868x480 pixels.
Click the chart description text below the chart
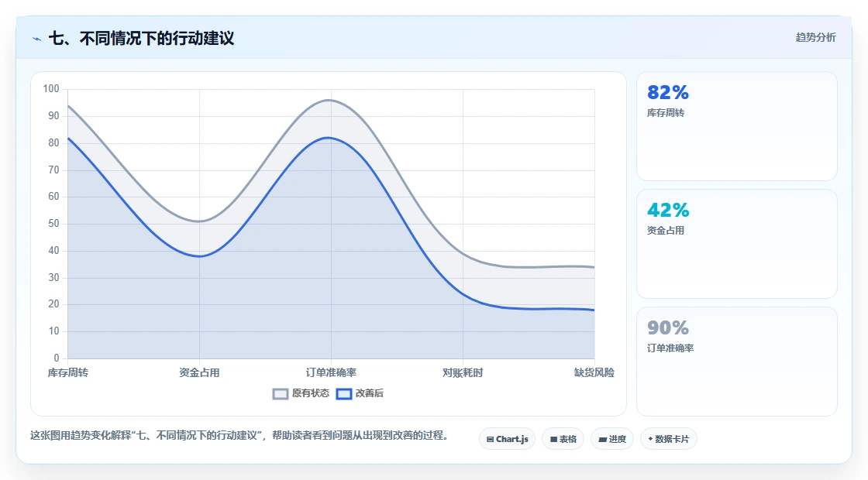coord(239,436)
